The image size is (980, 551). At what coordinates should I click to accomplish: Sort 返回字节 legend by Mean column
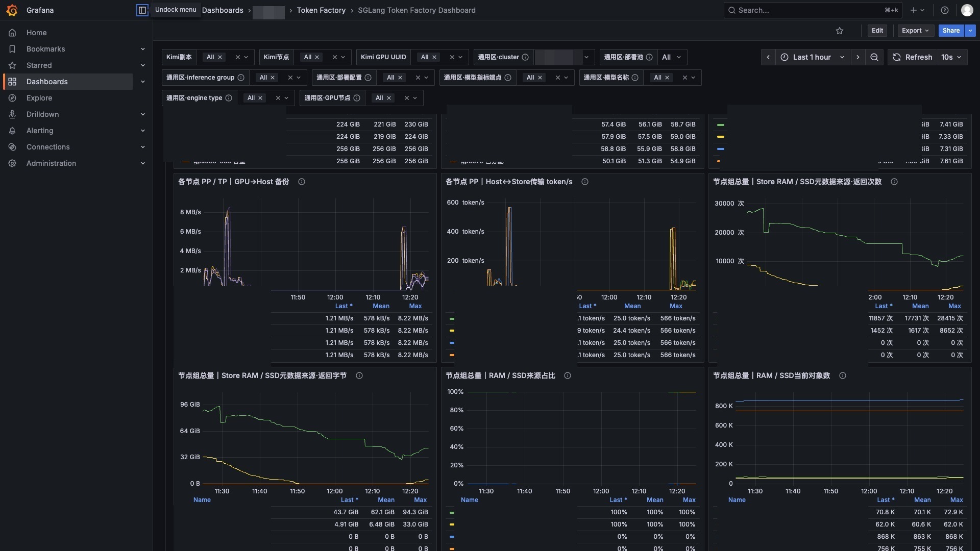point(386,500)
